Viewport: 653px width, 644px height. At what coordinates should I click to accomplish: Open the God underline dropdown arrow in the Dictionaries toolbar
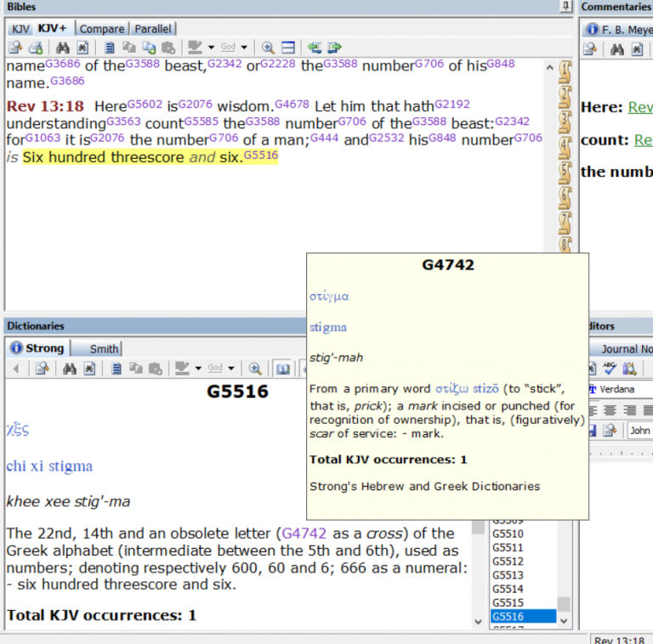231,368
